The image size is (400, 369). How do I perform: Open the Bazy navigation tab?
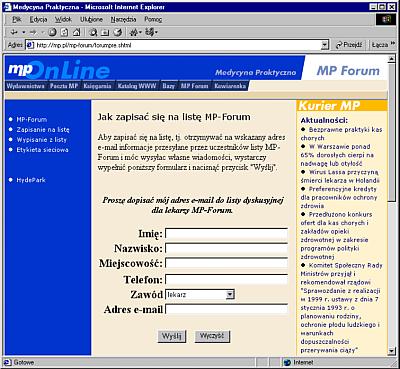(x=168, y=86)
